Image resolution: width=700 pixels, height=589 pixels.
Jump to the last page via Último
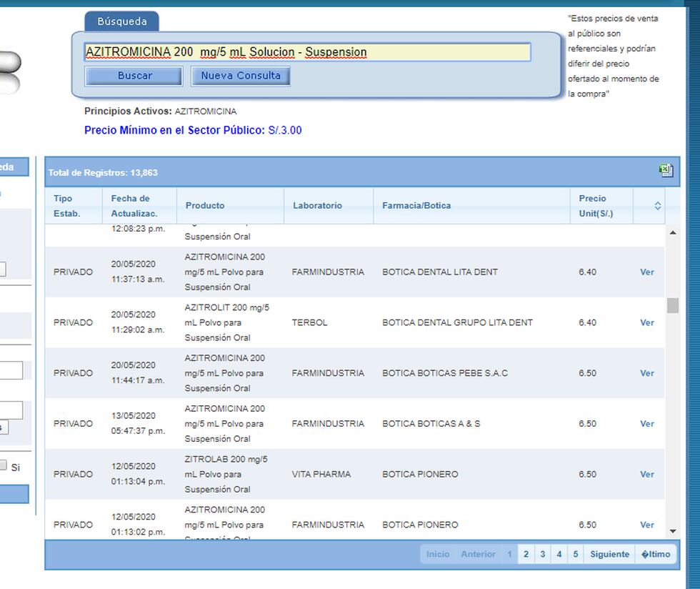656,554
